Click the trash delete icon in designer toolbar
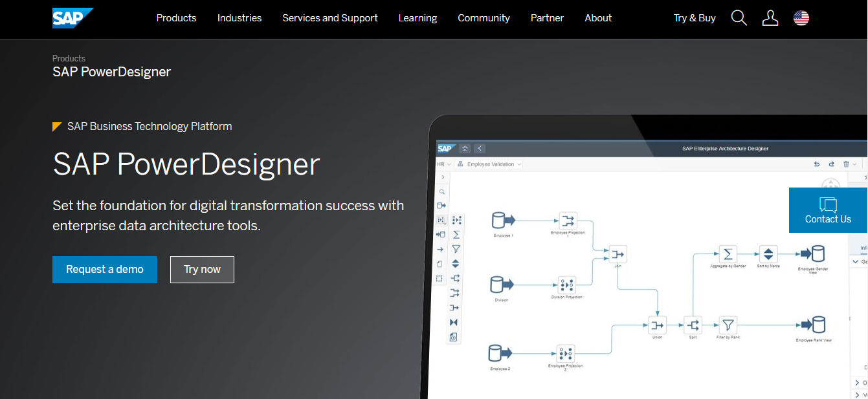Image resolution: width=868 pixels, height=399 pixels. click(846, 164)
